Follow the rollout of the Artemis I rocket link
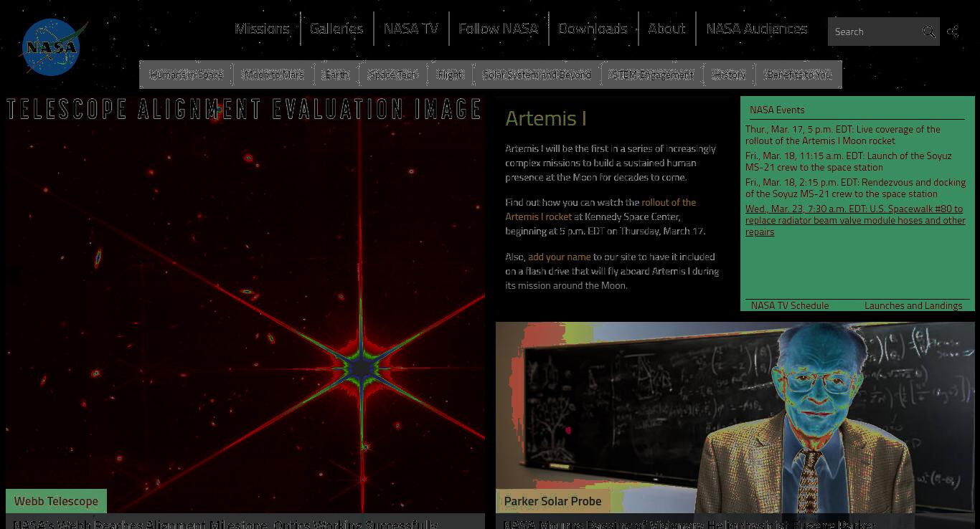 [x=600, y=209]
